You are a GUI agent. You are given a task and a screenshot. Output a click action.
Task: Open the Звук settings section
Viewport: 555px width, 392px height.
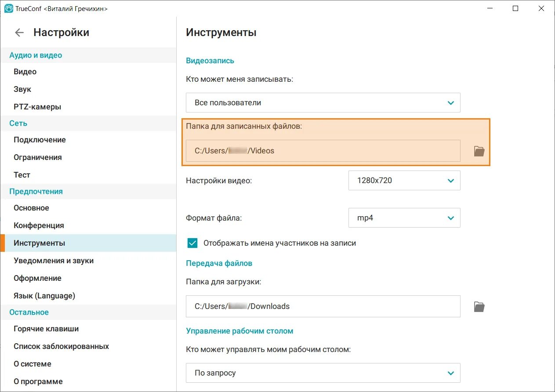tap(22, 89)
